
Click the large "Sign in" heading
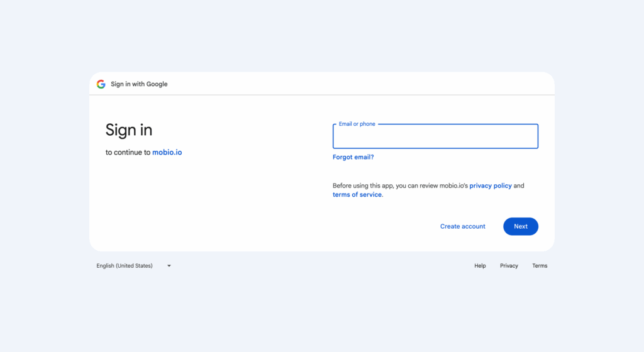[x=129, y=130]
